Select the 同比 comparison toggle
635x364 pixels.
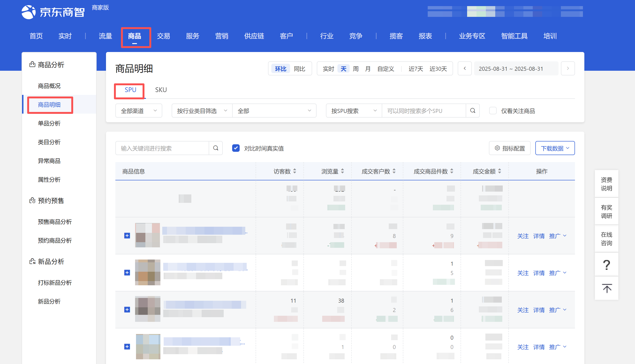(x=299, y=69)
